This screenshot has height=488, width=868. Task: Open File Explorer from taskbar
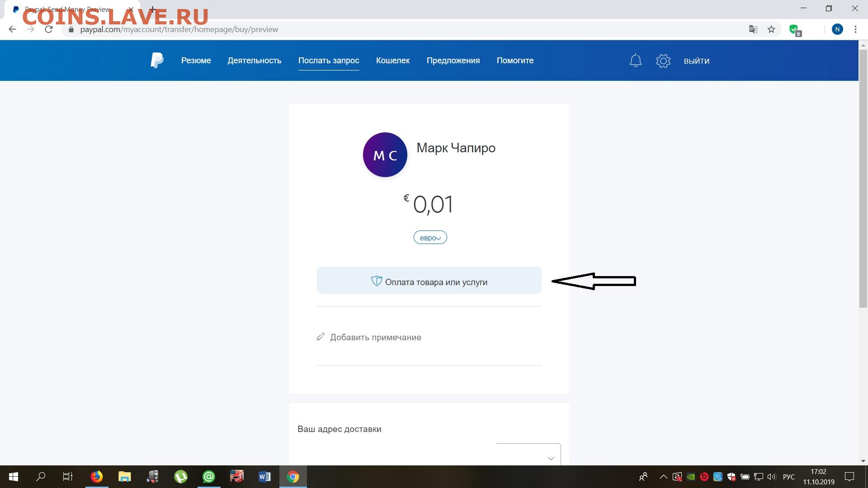click(x=124, y=477)
